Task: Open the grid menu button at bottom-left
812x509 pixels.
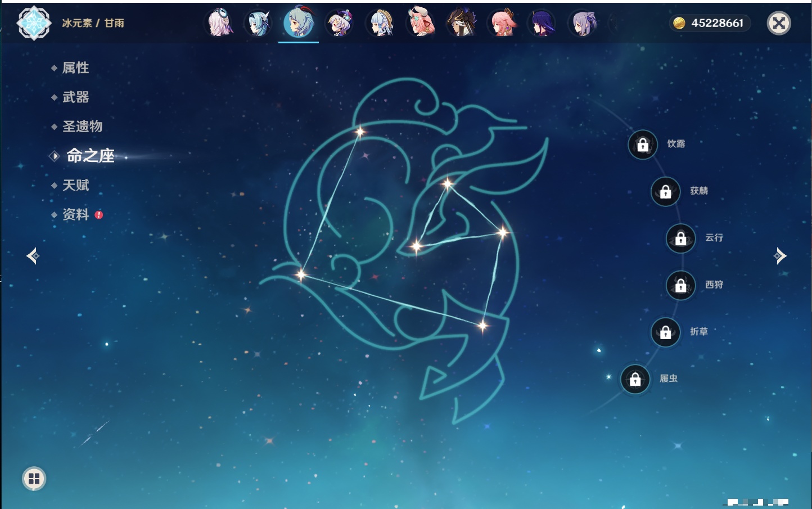Action: [x=34, y=479]
